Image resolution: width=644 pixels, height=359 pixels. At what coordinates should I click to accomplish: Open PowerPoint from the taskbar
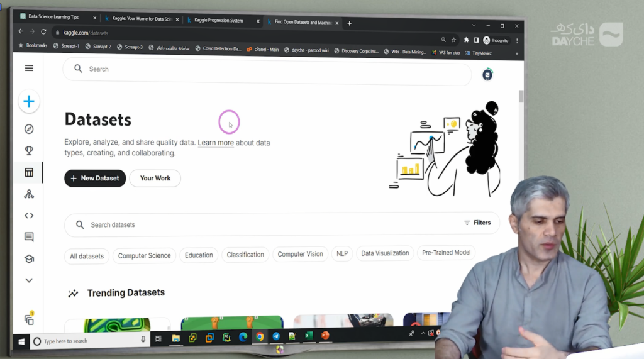(x=325, y=335)
